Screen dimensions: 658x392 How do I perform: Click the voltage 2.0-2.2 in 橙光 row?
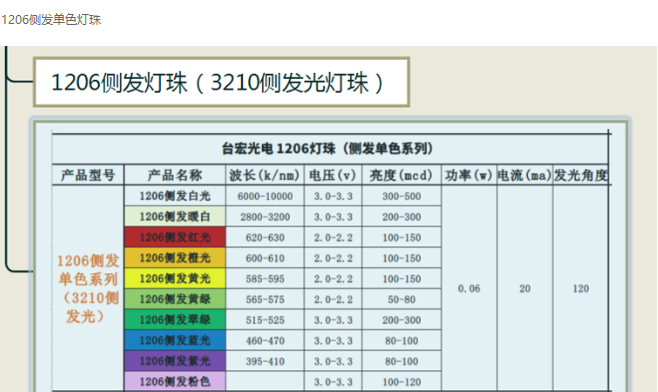click(x=333, y=258)
